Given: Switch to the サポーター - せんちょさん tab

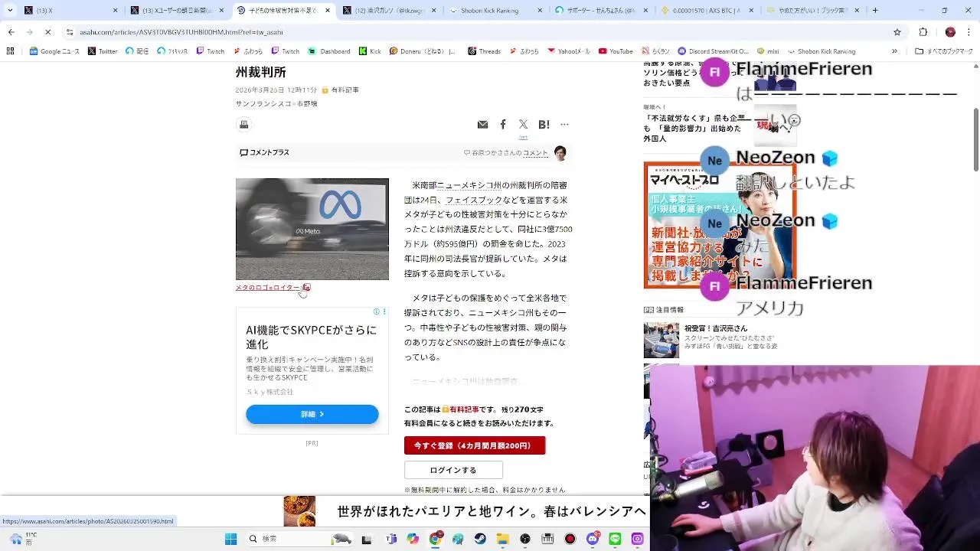Looking at the screenshot, I should (x=601, y=11).
